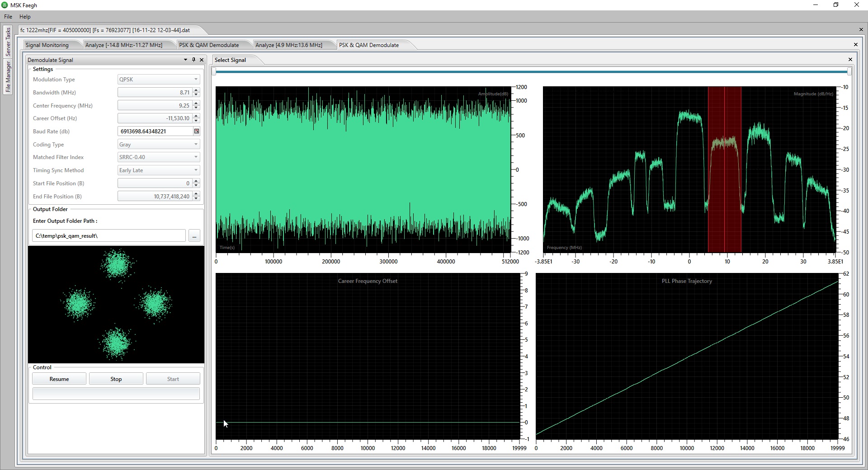Click the MSK Faegh application icon
The height and width of the screenshot is (470, 868).
coord(5,5)
